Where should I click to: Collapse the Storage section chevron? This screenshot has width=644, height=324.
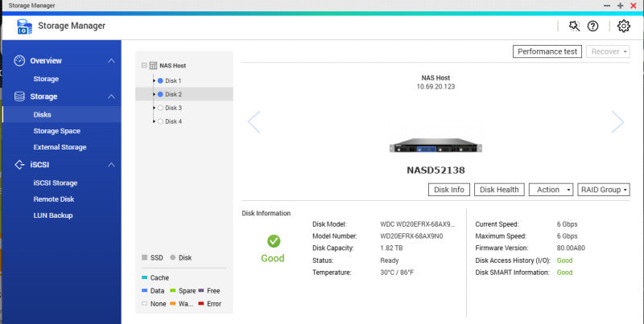click(x=111, y=96)
